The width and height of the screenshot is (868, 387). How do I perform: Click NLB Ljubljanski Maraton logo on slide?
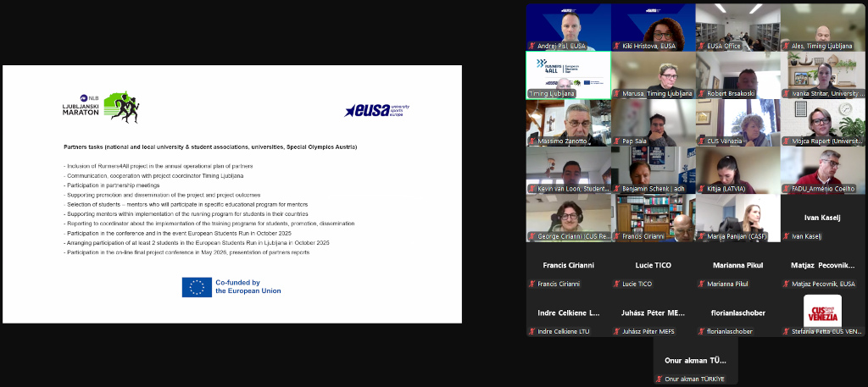coord(101,107)
